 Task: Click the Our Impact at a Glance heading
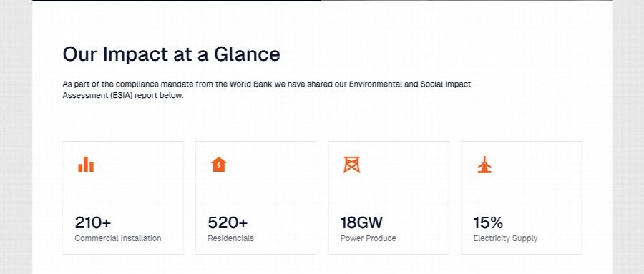171,54
